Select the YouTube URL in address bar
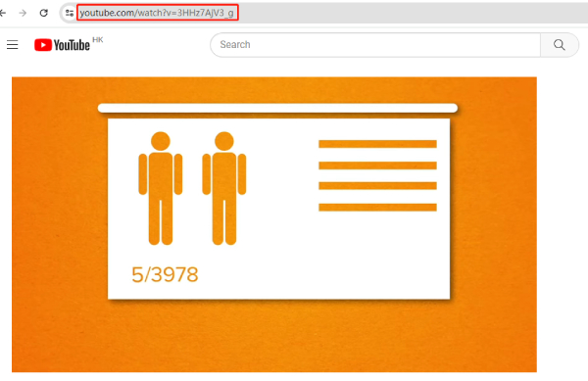Screen dimensions: 588x381 click(x=157, y=13)
